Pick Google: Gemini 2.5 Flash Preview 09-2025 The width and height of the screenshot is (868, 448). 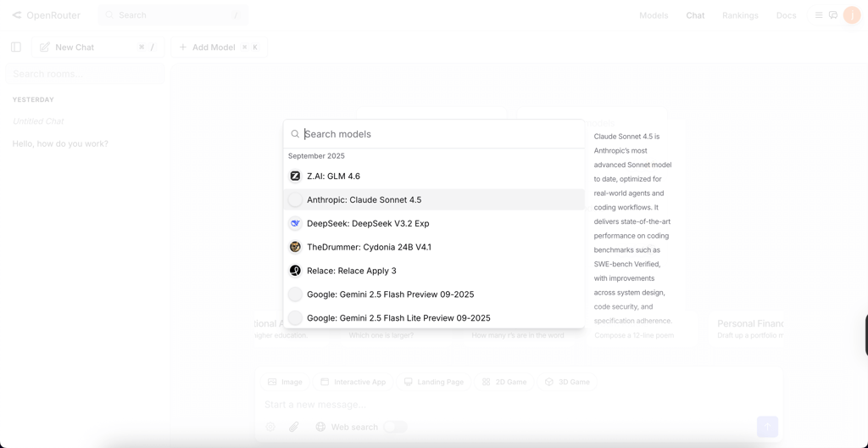pos(434,294)
